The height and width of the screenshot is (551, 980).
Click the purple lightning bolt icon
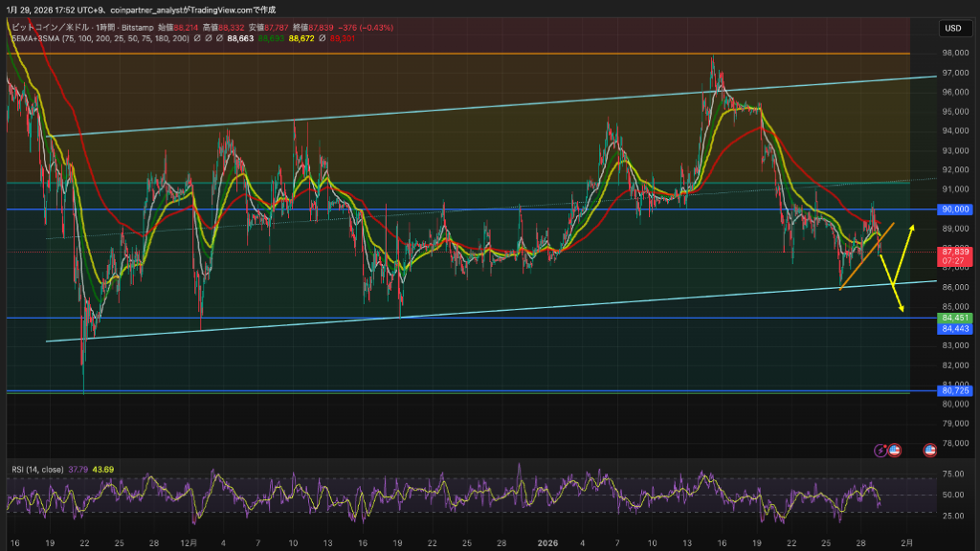[x=881, y=450]
